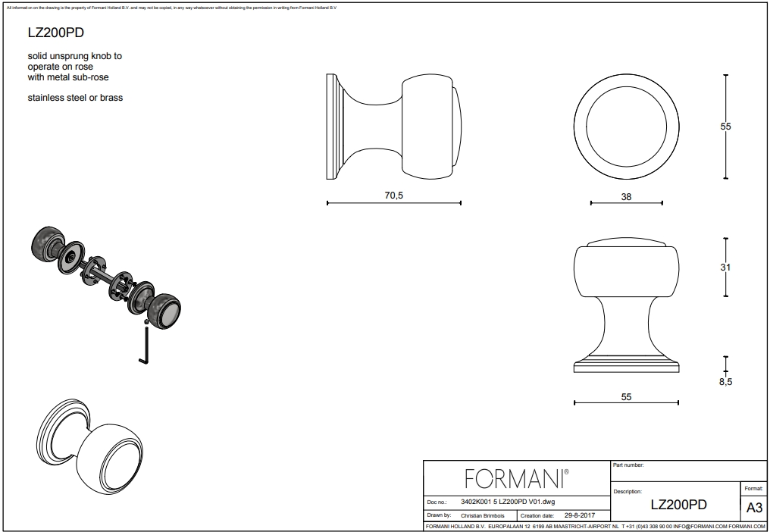
Task: Click the vertical 55 dimension beside front view
Action: (x=726, y=127)
